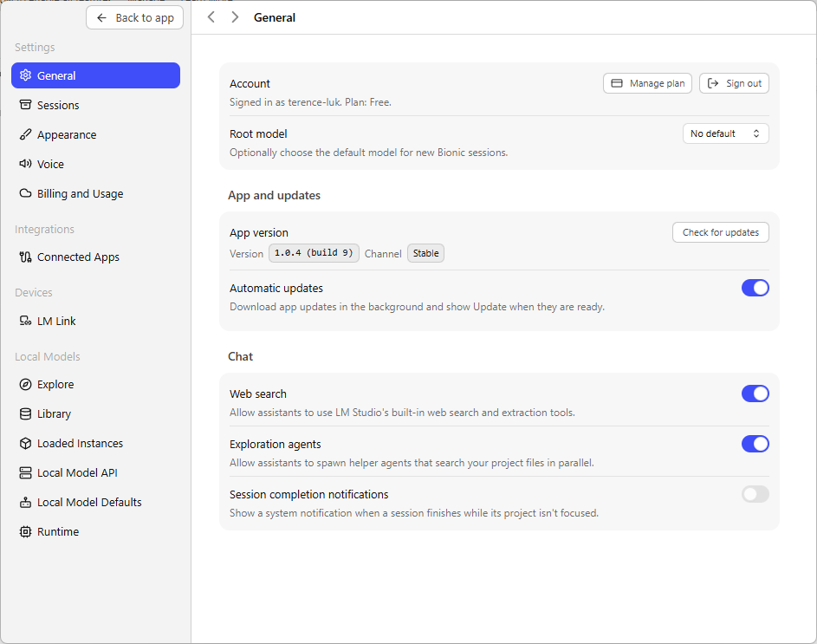Navigate back with the left chevron arrow

pyautogui.click(x=211, y=17)
